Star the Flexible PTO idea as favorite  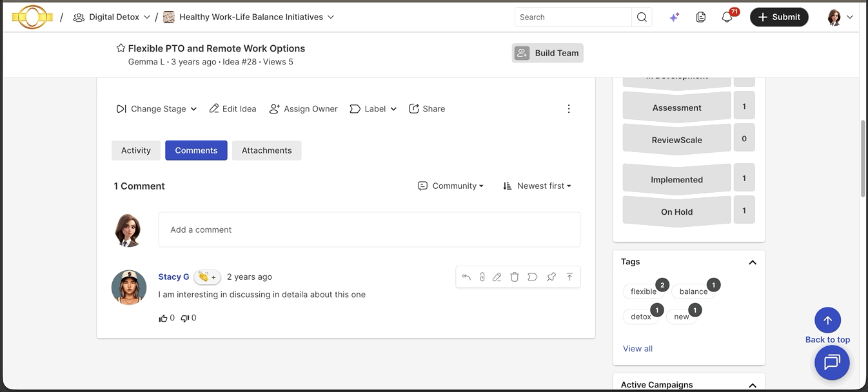121,48
